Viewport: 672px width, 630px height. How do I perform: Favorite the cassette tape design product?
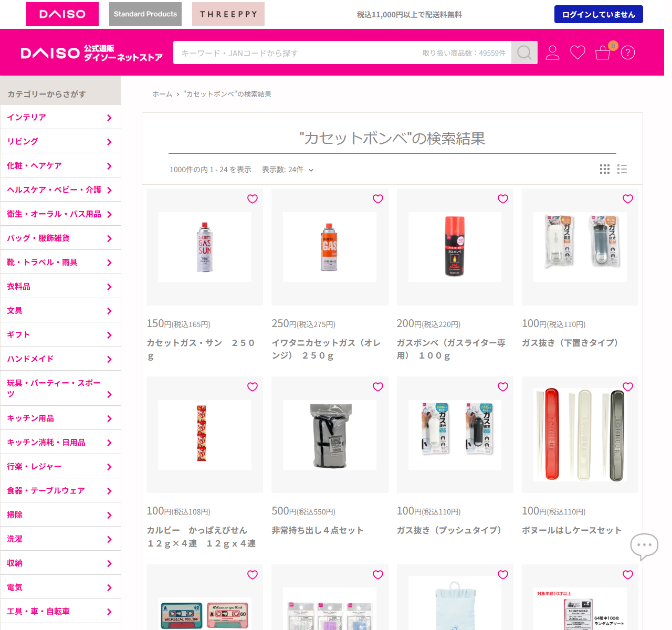click(253, 575)
